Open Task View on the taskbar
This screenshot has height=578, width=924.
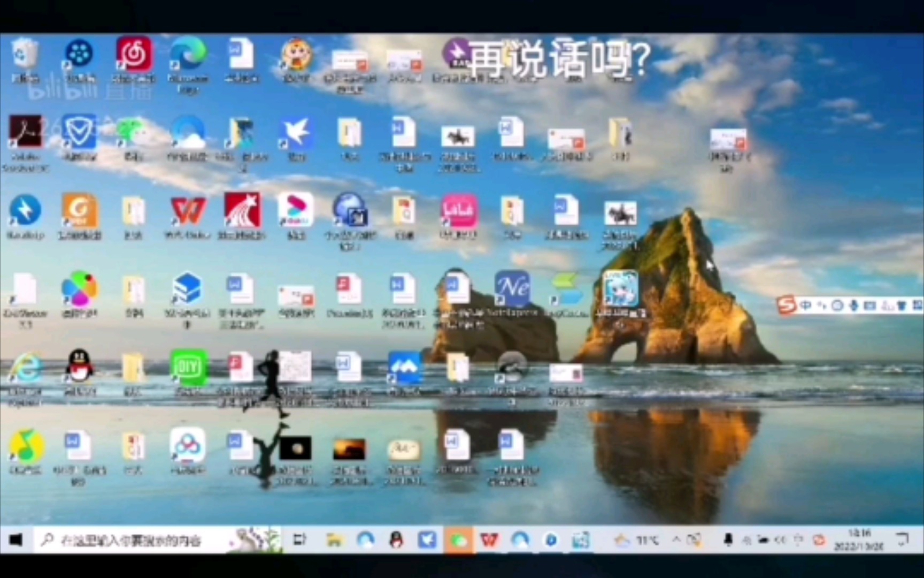click(x=299, y=540)
